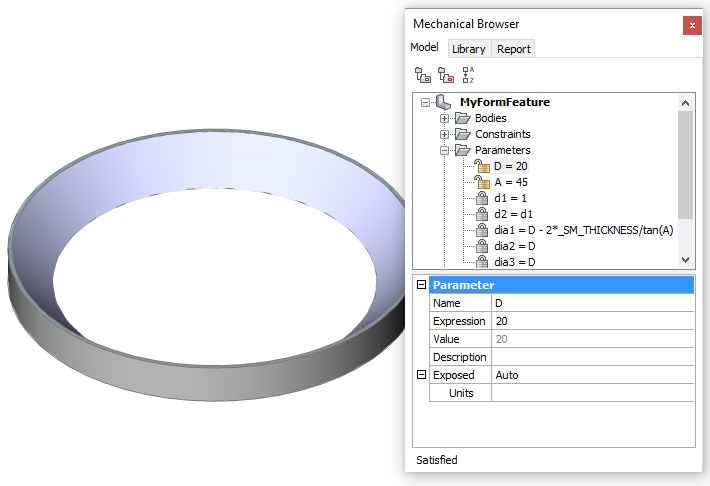This screenshot has width=710, height=486.
Task: Open the Report tab
Action: 514,48
